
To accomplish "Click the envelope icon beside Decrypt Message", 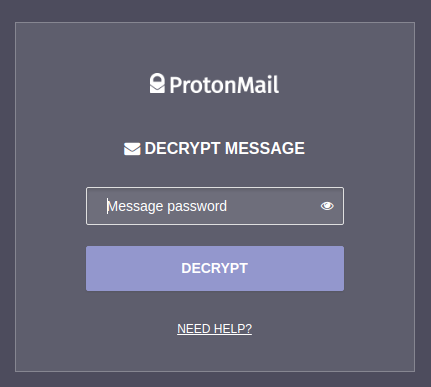I will click(x=132, y=149).
